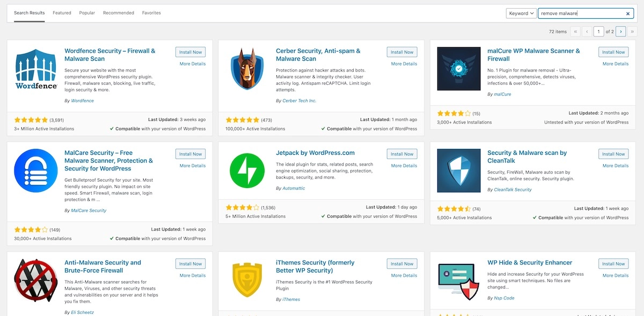Visit the iThemes author link
This screenshot has width=644, height=316.
(291, 299)
